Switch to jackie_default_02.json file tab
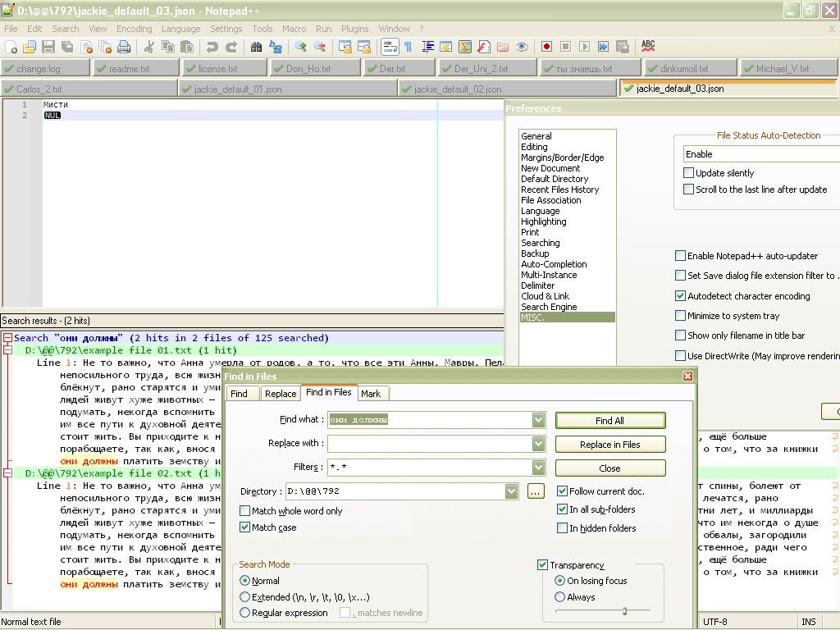This screenshot has width=840, height=630. [507, 89]
